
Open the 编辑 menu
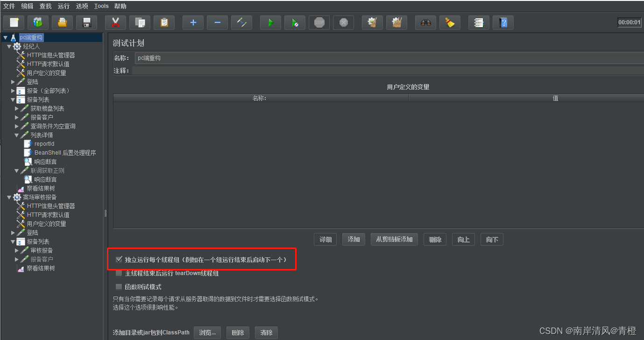click(28, 6)
